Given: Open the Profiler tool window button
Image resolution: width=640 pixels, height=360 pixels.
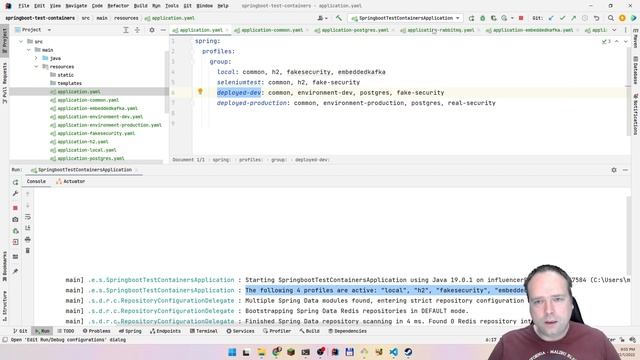Looking at the screenshot, I should [x=277, y=331].
